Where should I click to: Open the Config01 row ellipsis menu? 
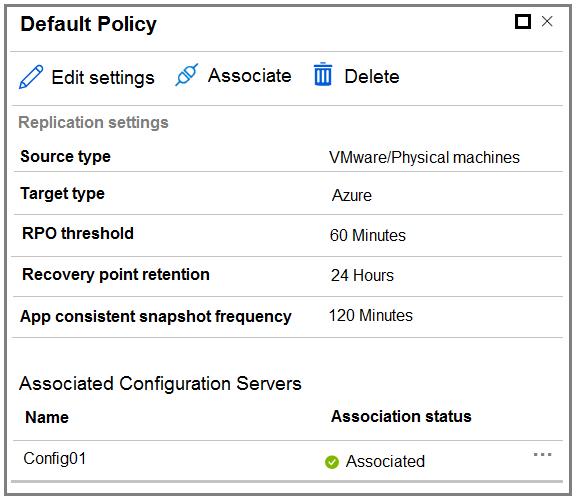[x=542, y=454]
